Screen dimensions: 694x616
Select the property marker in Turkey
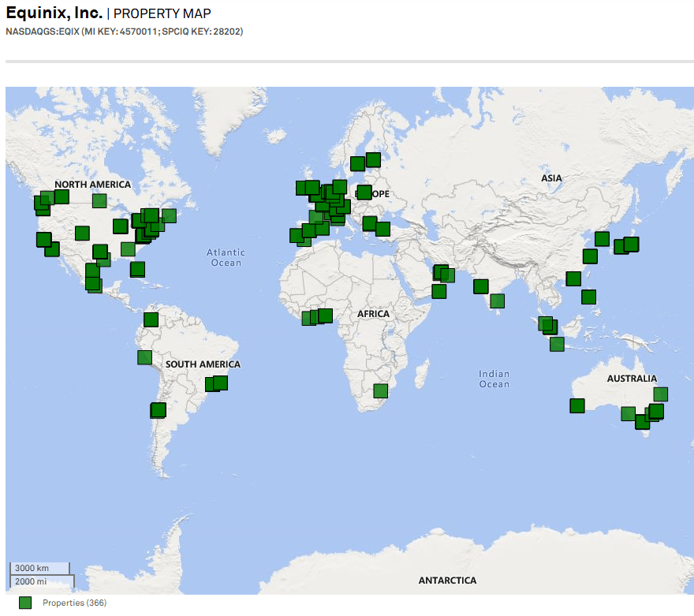[x=382, y=229]
